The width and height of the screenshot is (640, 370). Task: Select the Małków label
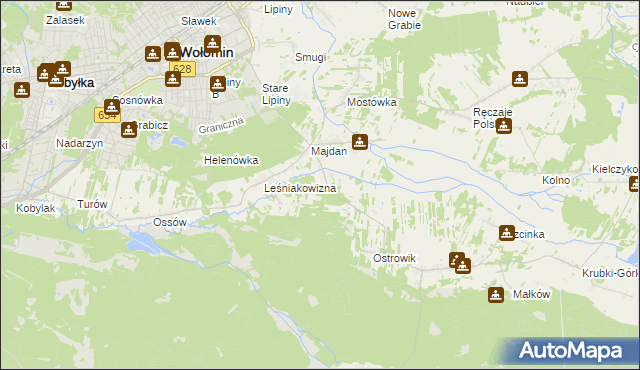[x=531, y=295]
